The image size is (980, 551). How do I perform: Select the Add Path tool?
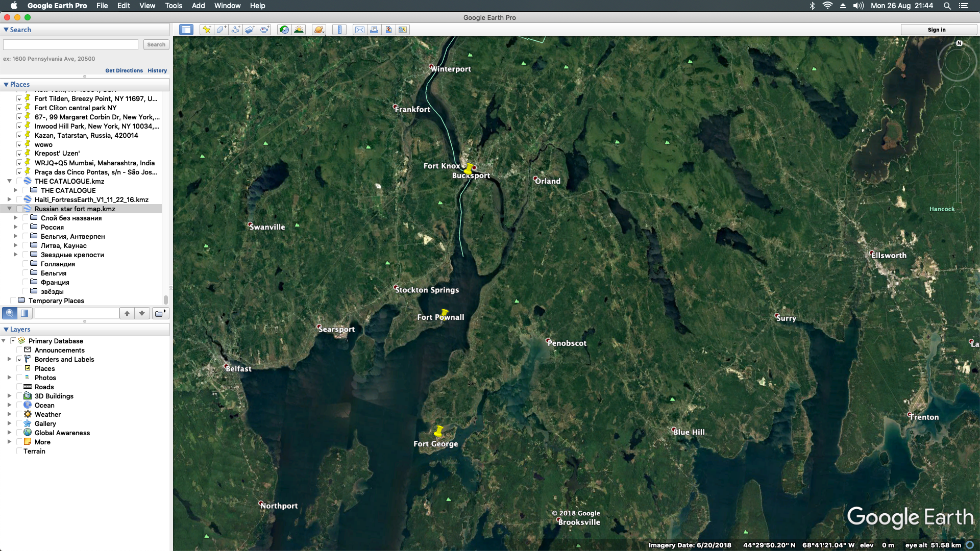click(x=235, y=30)
